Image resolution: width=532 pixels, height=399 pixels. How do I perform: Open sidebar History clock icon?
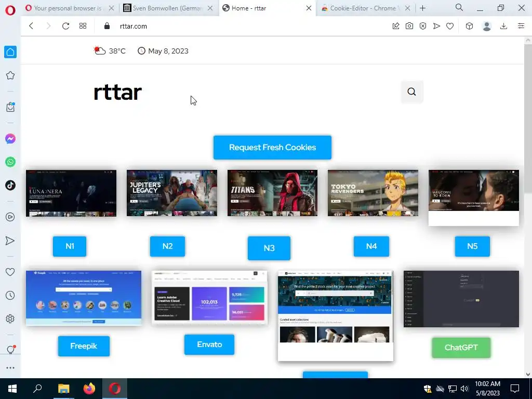pos(10,295)
